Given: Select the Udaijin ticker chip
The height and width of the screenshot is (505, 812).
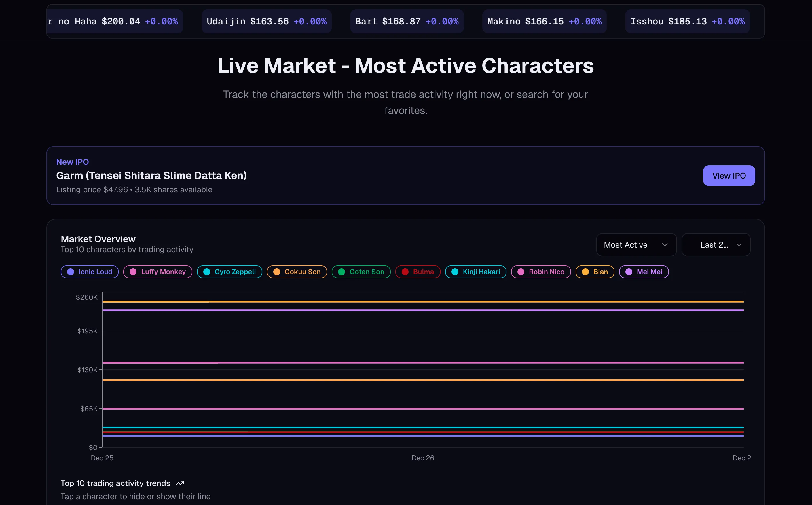Looking at the screenshot, I should (x=266, y=21).
